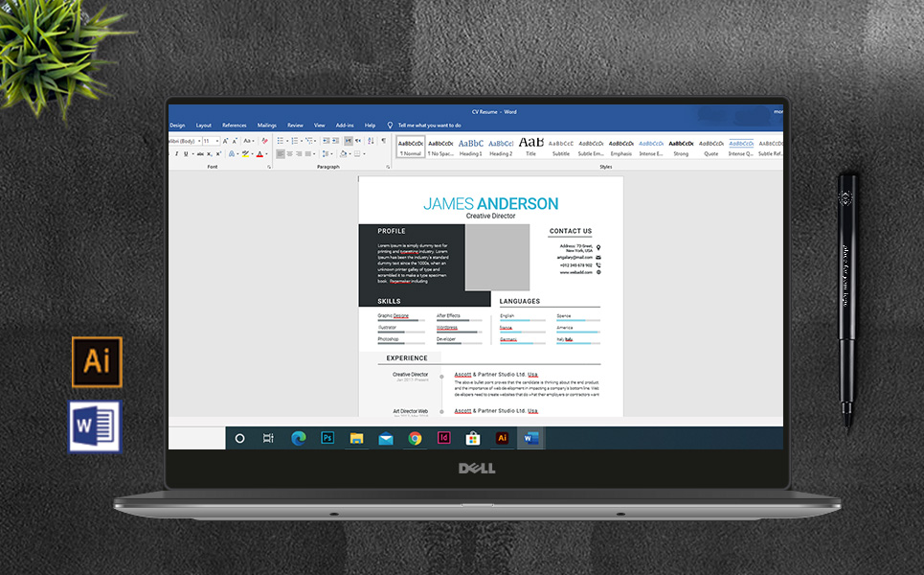The width and height of the screenshot is (924, 575).
Task: Open the Layout ribbon tab
Action: [204, 125]
